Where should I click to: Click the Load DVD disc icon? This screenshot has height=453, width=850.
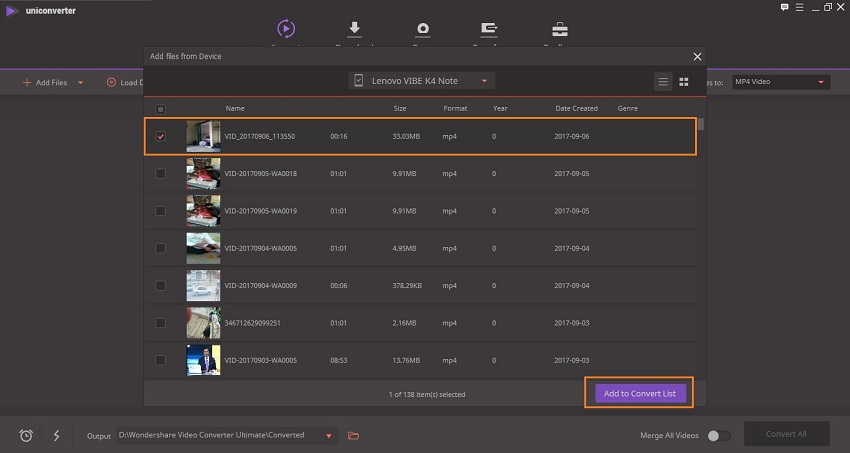[x=111, y=82]
